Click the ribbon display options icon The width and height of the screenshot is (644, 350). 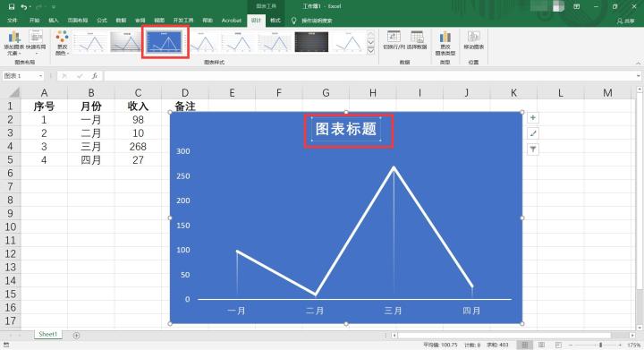(577, 6)
